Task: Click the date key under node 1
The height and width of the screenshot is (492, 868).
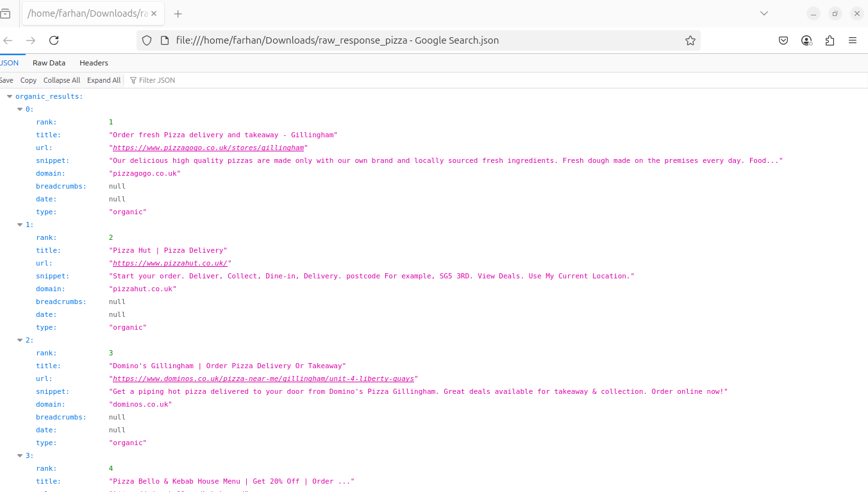Action: coord(46,314)
